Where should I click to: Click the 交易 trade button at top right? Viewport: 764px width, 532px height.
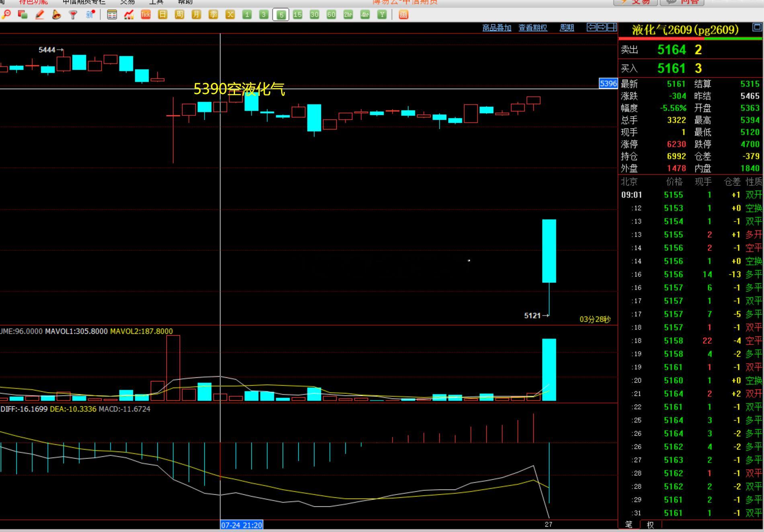(x=635, y=2)
